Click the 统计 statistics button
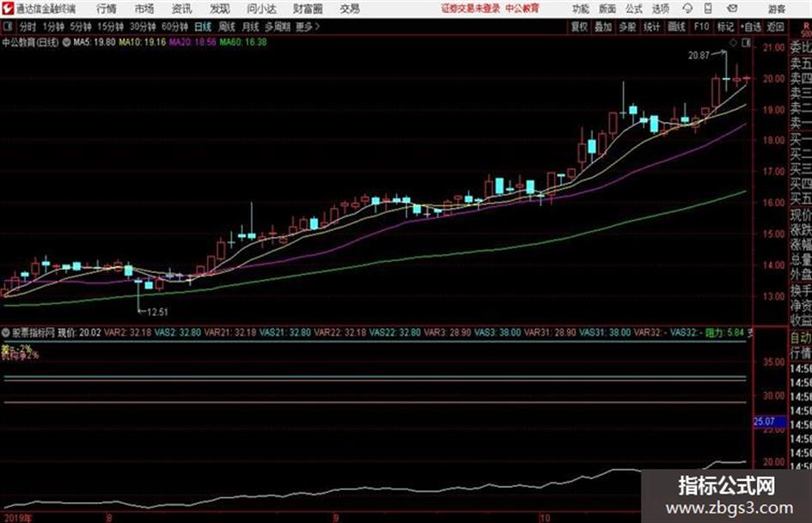The height and width of the screenshot is (523, 812). [651, 27]
